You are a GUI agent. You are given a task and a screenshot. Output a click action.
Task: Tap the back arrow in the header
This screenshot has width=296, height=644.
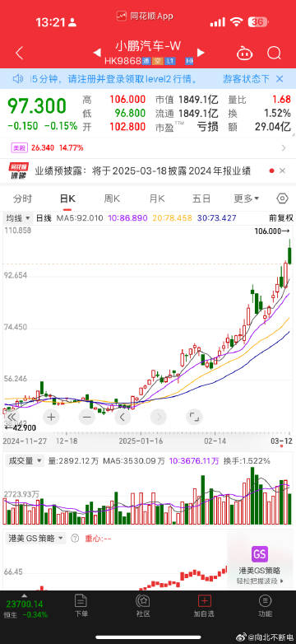[19, 53]
